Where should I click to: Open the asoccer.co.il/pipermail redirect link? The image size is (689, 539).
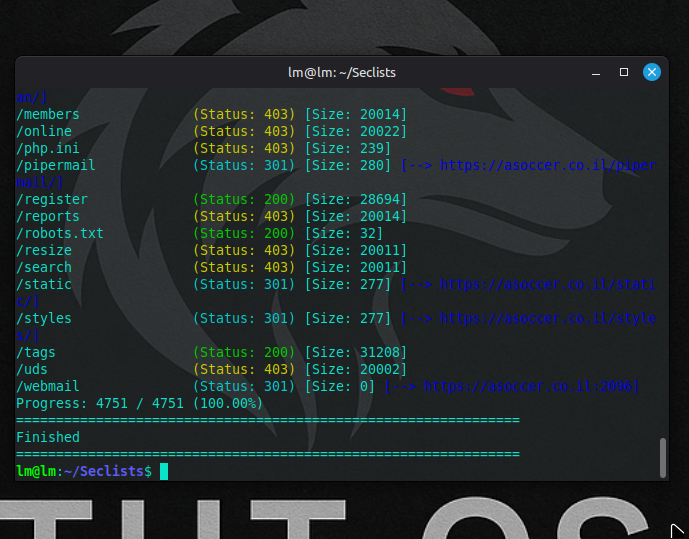click(548, 166)
